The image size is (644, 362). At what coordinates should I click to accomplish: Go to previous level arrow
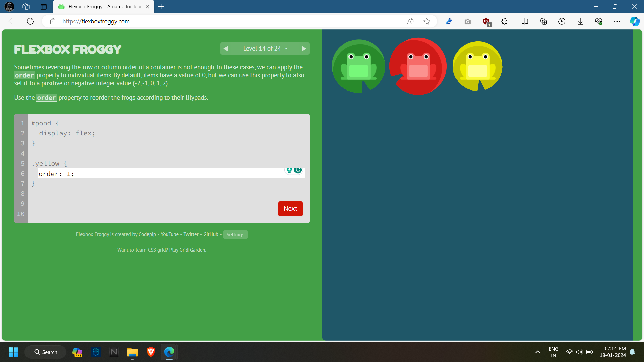coord(226,49)
